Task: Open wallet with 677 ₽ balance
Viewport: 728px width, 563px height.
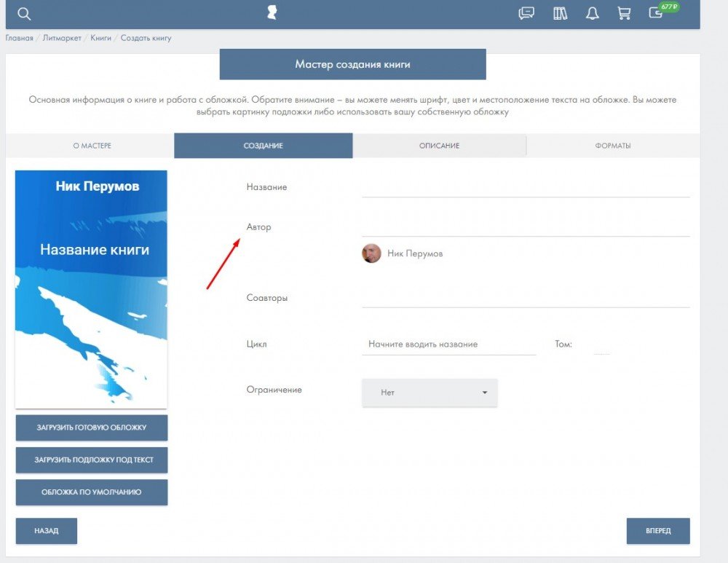Action: pos(657,13)
